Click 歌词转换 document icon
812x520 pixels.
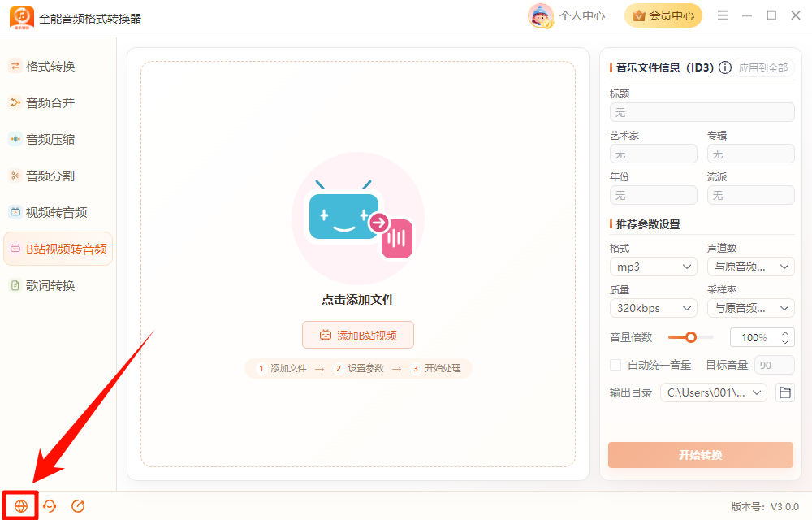pyautogui.click(x=15, y=285)
